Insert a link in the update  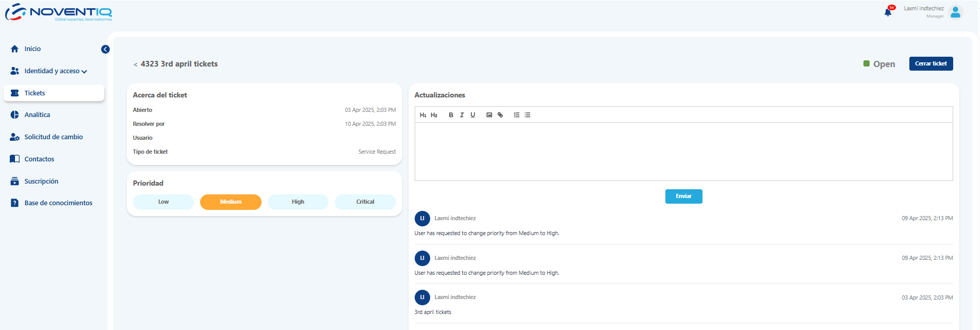click(500, 115)
